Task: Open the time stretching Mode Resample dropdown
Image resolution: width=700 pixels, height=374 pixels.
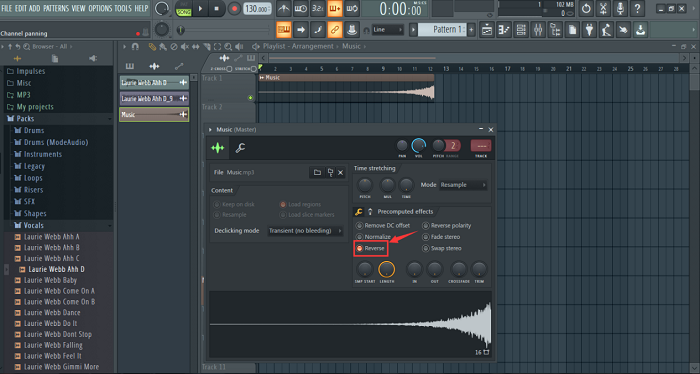Action: tap(463, 185)
